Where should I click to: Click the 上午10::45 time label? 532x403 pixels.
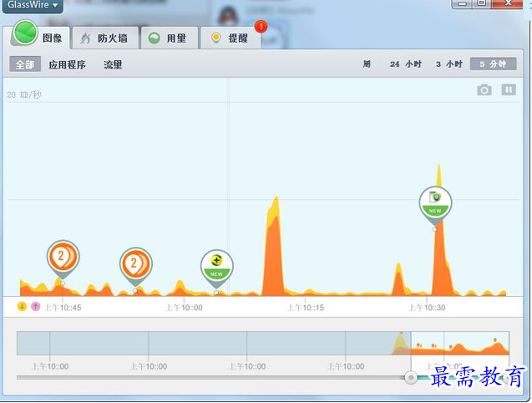point(63,308)
